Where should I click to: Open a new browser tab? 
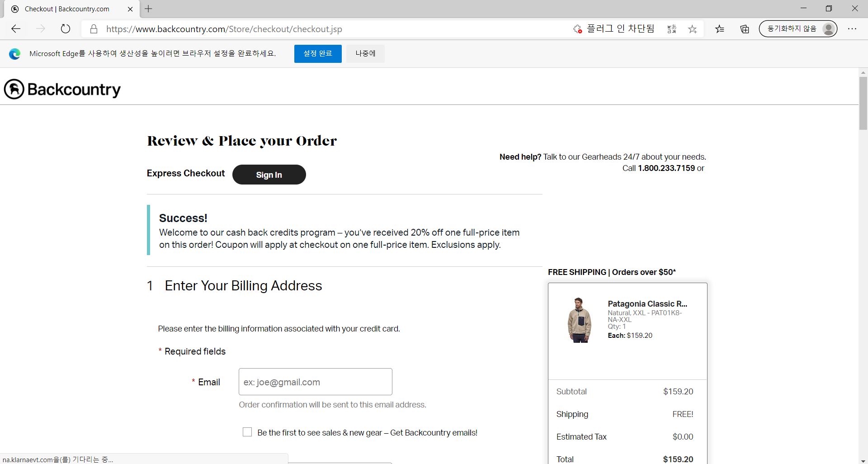pyautogui.click(x=148, y=9)
